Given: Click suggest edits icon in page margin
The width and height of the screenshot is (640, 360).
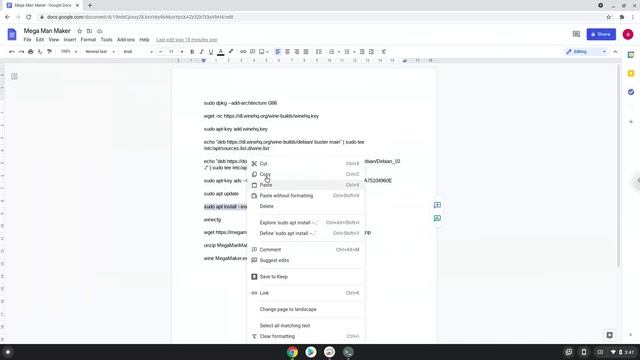Looking at the screenshot, I should tap(437, 218).
